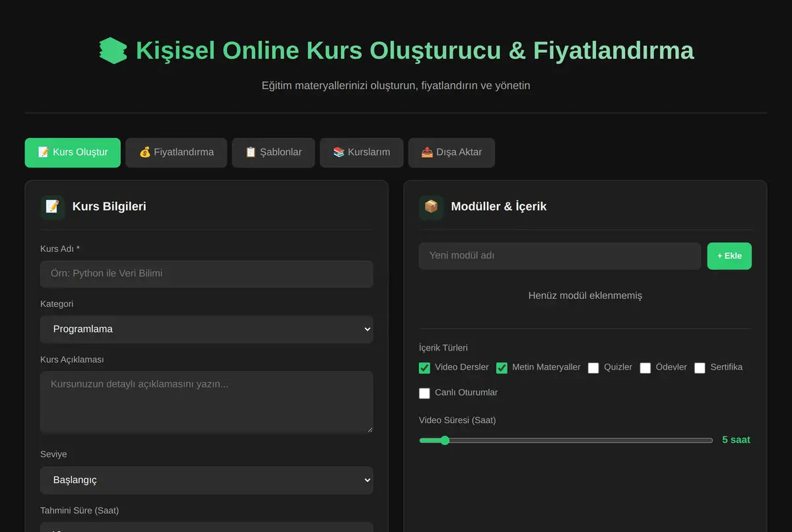
Task: Click the Kategori label
Action: pyautogui.click(x=57, y=304)
